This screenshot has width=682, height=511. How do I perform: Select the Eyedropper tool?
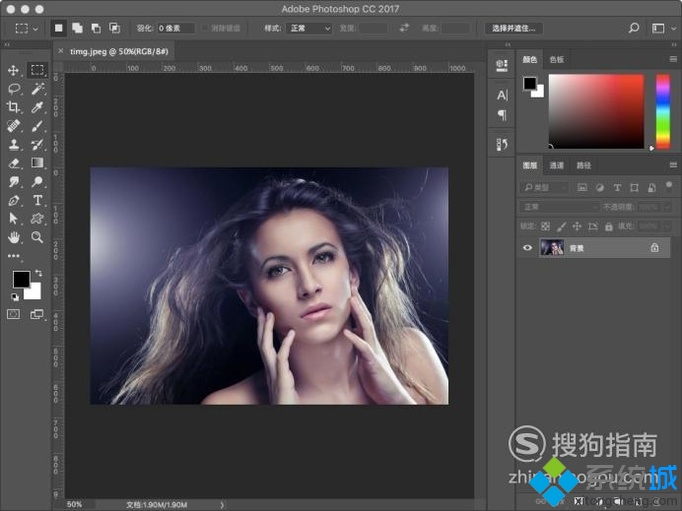(37, 107)
